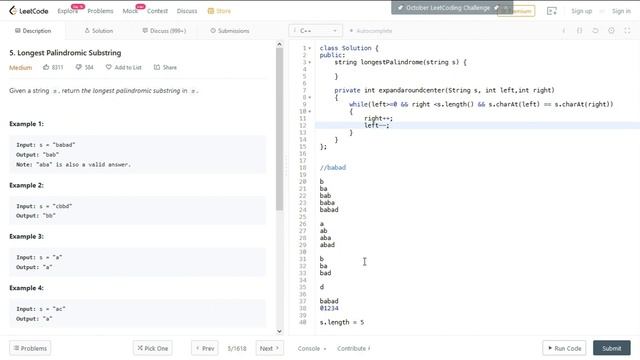The height and width of the screenshot is (360, 640).
Task: Click the Sign in link
Action: pos(621,11)
